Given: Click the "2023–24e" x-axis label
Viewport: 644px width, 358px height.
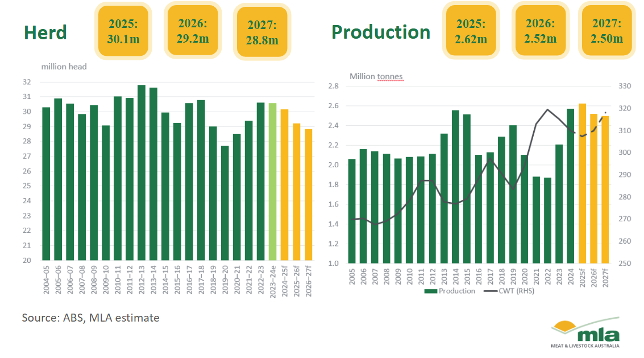Looking at the screenshot, I should tap(272, 282).
